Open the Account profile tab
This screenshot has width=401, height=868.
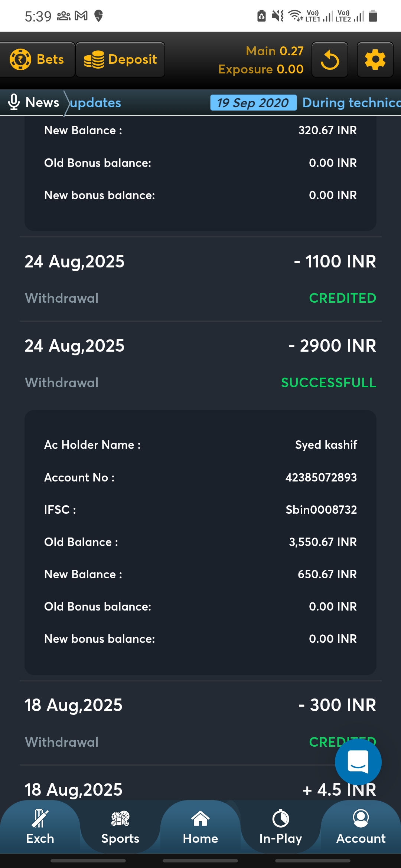tap(361, 826)
